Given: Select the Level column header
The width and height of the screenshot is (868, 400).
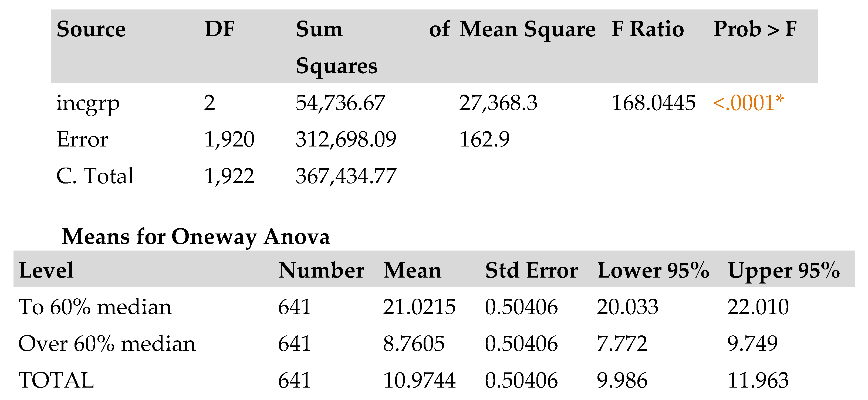Looking at the screenshot, I should [x=46, y=271].
